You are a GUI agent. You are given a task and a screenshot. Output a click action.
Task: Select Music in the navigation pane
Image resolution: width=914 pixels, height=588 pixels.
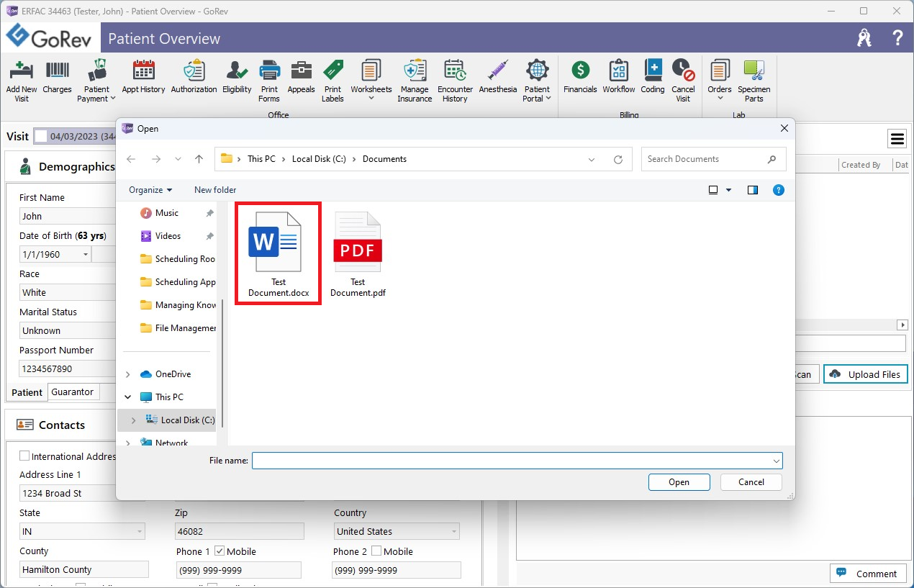[167, 213]
